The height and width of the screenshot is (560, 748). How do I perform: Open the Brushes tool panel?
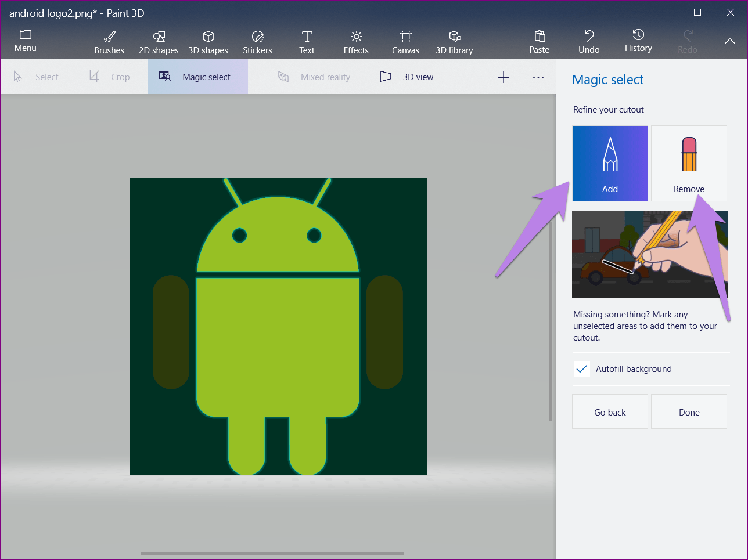[x=109, y=42]
